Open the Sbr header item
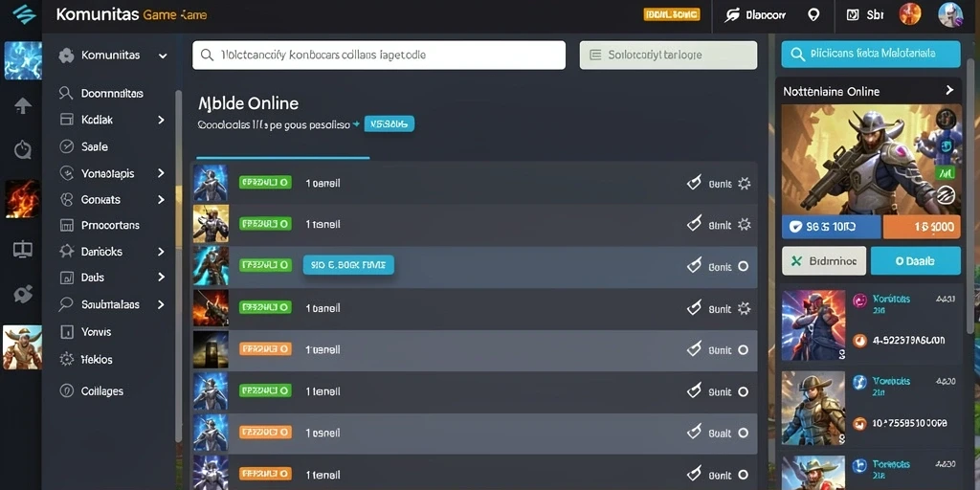 tap(865, 15)
